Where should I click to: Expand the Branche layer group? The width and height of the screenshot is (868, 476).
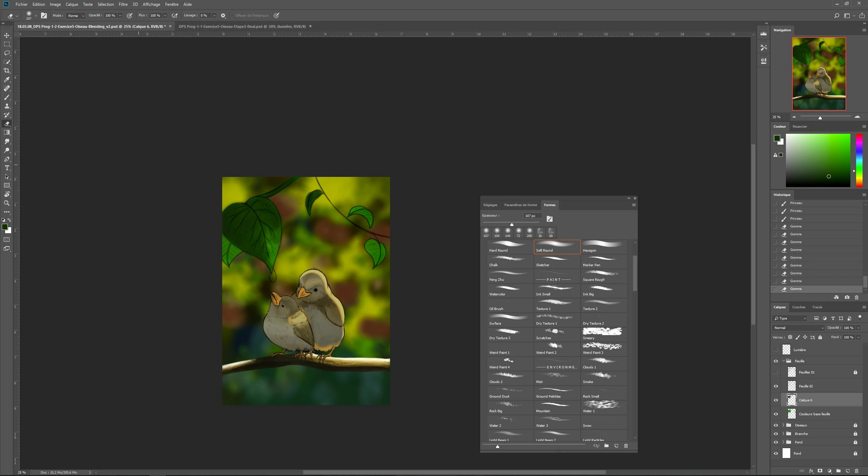coord(783,434)
